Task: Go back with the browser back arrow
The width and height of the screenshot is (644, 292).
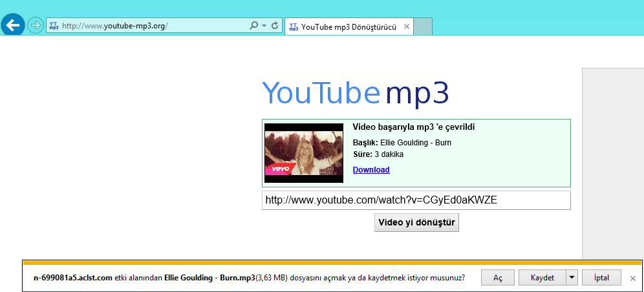Action: pos(13,25)
